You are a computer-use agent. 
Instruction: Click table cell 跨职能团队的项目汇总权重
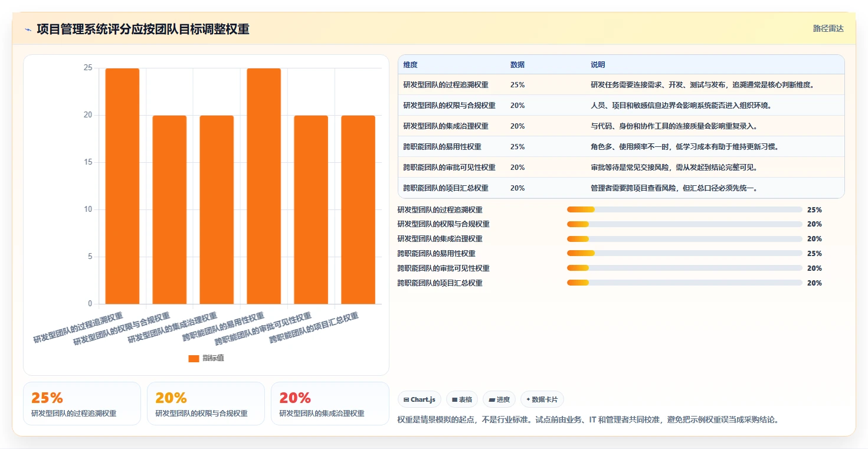pyautogui.click(x=446, y=188)
